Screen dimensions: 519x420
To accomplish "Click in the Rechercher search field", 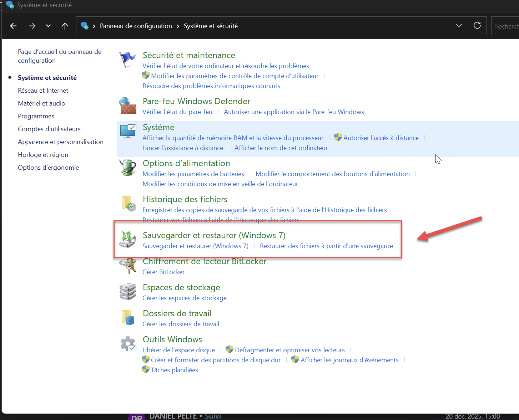I will [x=505, y=26].
